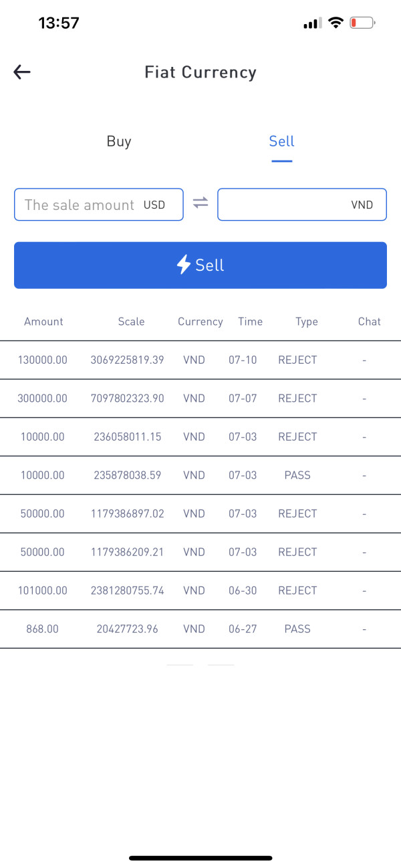
Task: Tap the cellular signal bars icon
Action: 311,23
